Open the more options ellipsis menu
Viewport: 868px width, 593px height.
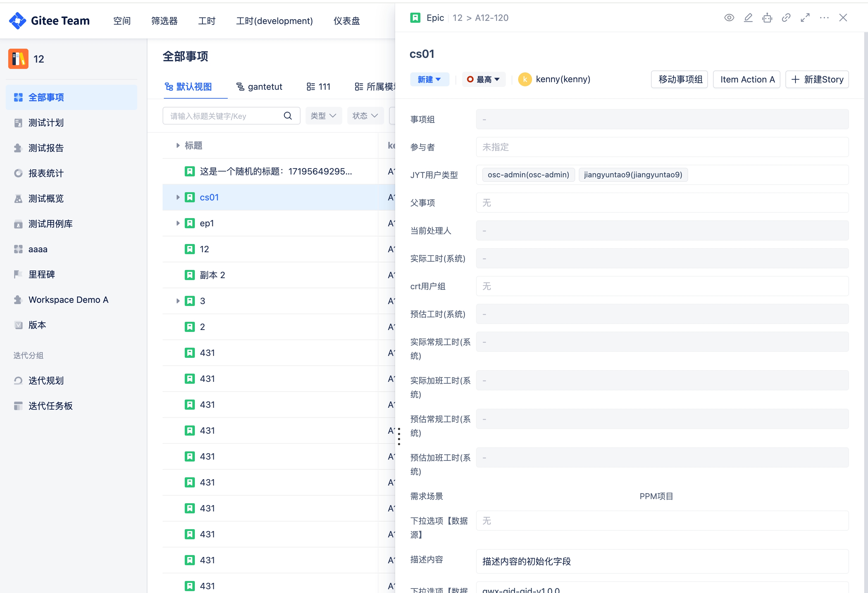[824, 17]
